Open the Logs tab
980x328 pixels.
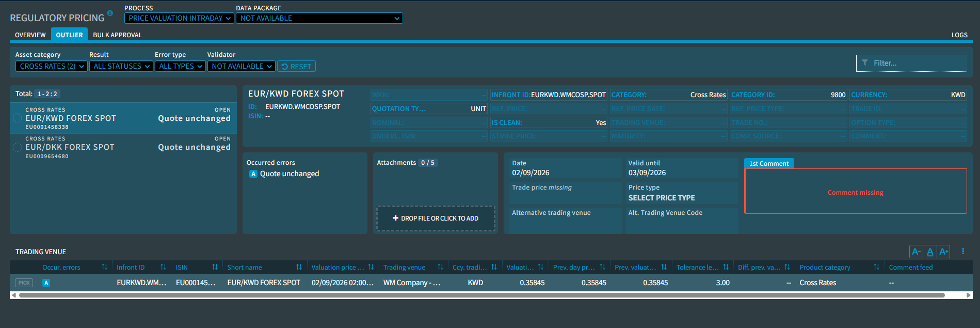click(959, 35)
